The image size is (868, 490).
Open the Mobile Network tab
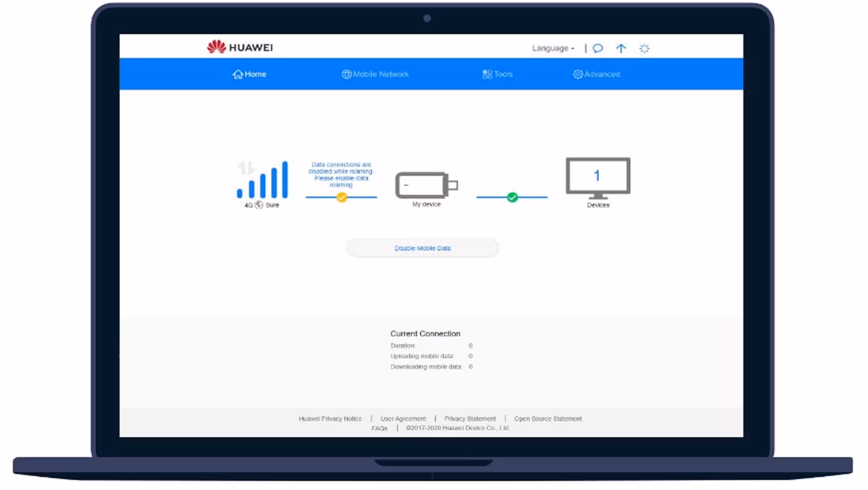pyautogui.click(x=375, y=74)
